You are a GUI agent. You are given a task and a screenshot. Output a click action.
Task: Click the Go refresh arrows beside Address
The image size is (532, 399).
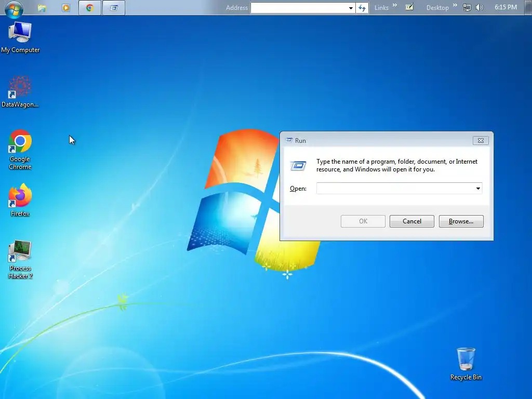click(x=362, y=8)
